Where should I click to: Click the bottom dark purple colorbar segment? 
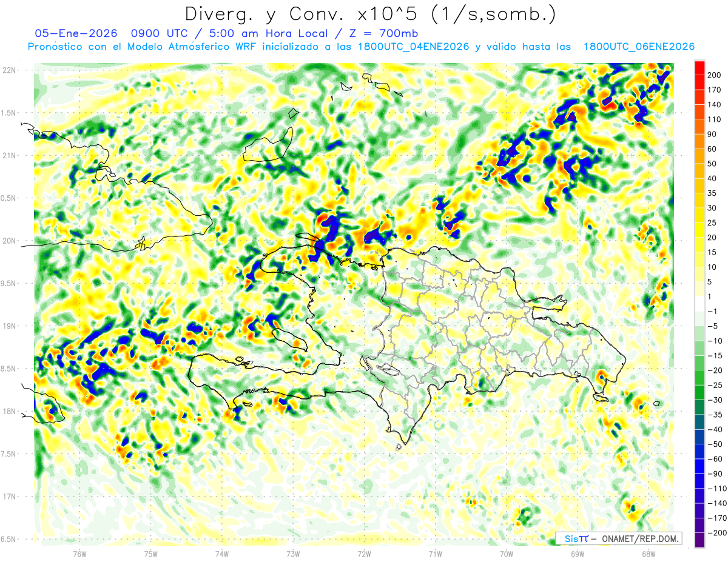[699, 540]
